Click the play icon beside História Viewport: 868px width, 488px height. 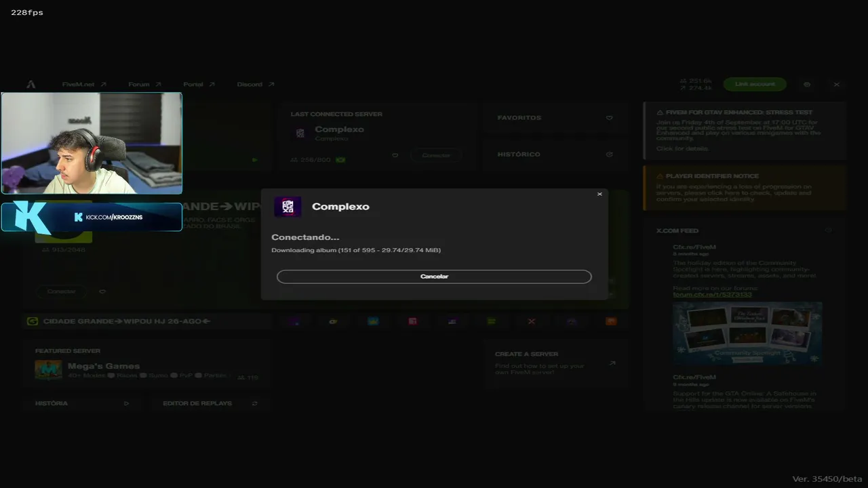(x=126, y=403)
